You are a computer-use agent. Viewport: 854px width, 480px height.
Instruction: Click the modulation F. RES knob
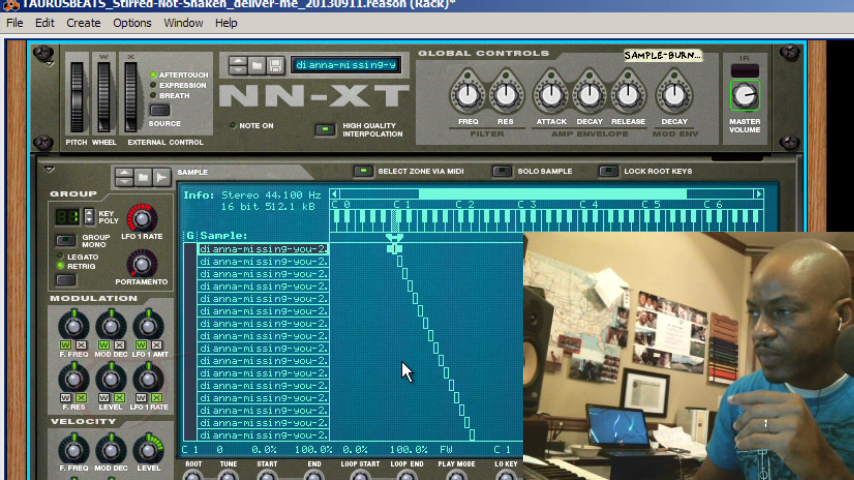74,379
